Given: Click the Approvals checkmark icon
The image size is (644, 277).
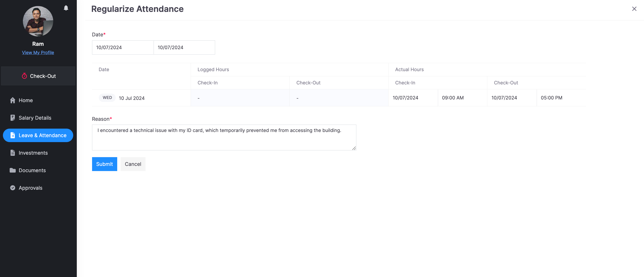Looking at the screenshot, I should 13,188.
